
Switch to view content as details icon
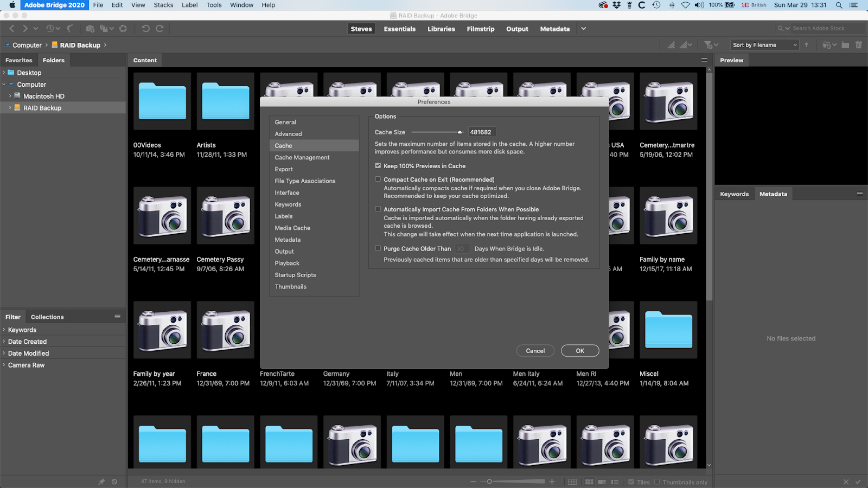(x=602, y=482)
